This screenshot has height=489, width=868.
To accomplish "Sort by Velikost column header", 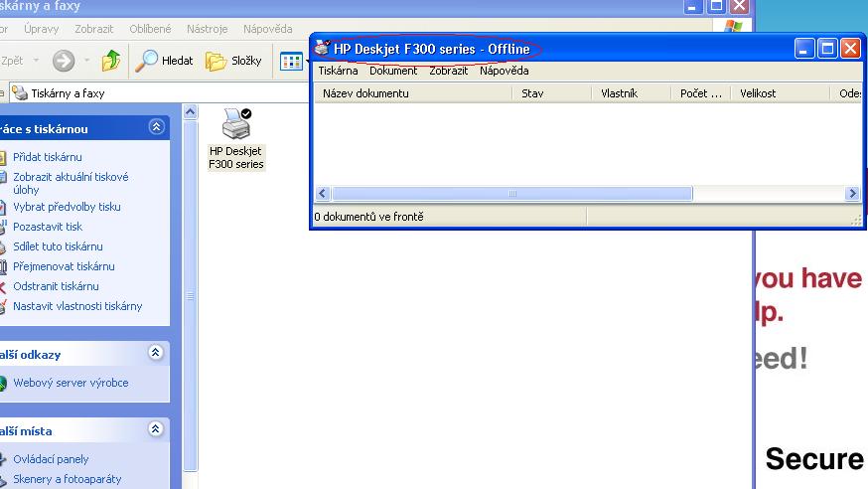I will coord(781,93).
